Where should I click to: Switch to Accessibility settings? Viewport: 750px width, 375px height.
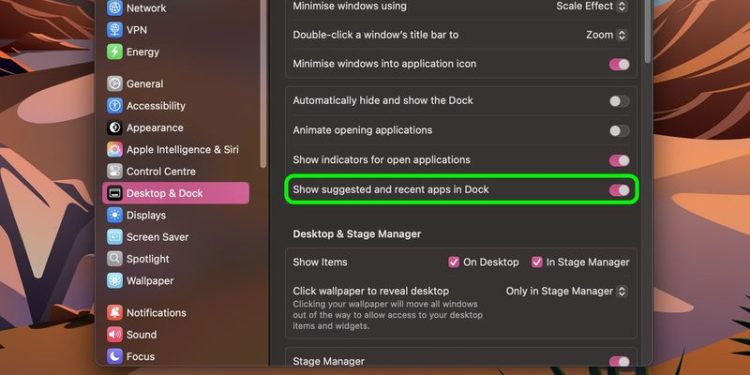click(x=155, y=106)
